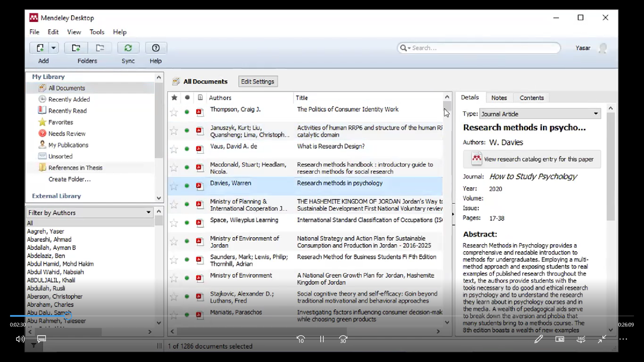644x362 pixels.
Task: Star the Saunders, Mark document as favorite
Action: pyautogui.click(x=174, y=260)
